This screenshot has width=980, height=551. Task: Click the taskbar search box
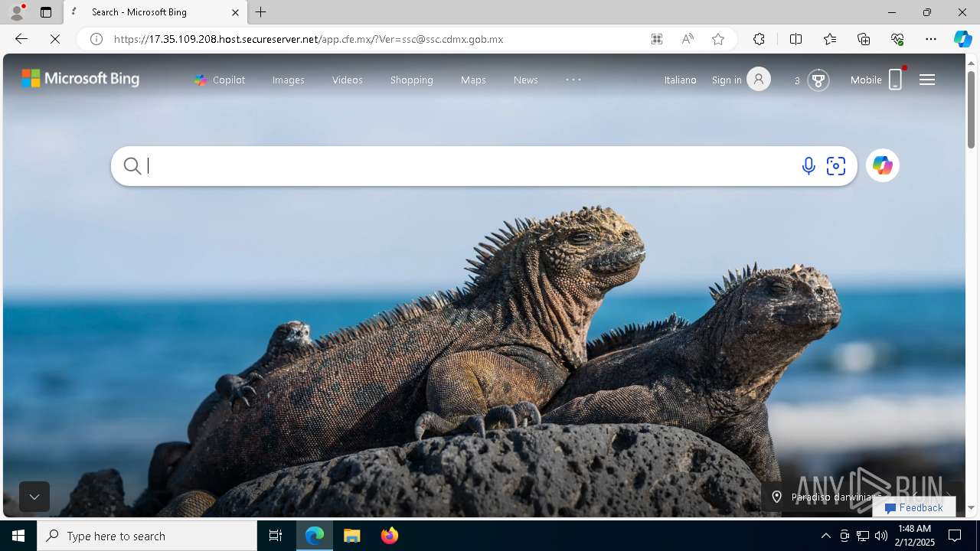pos(147,536)
